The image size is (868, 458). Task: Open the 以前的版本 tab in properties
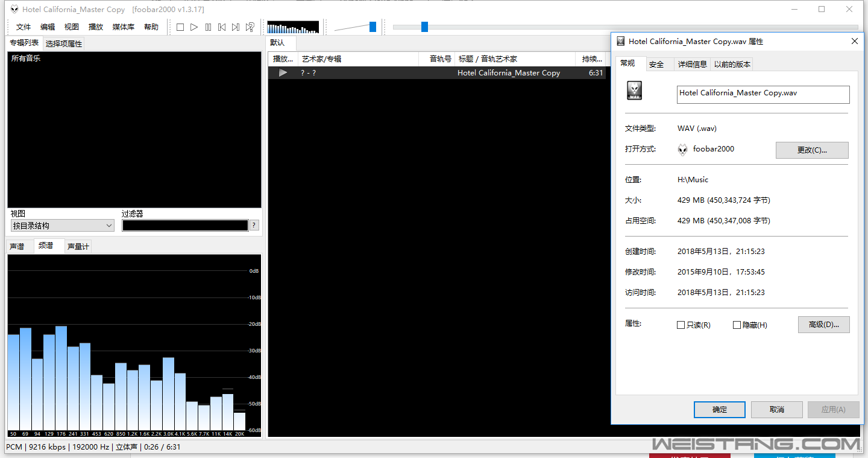click(x=732, y=65)
